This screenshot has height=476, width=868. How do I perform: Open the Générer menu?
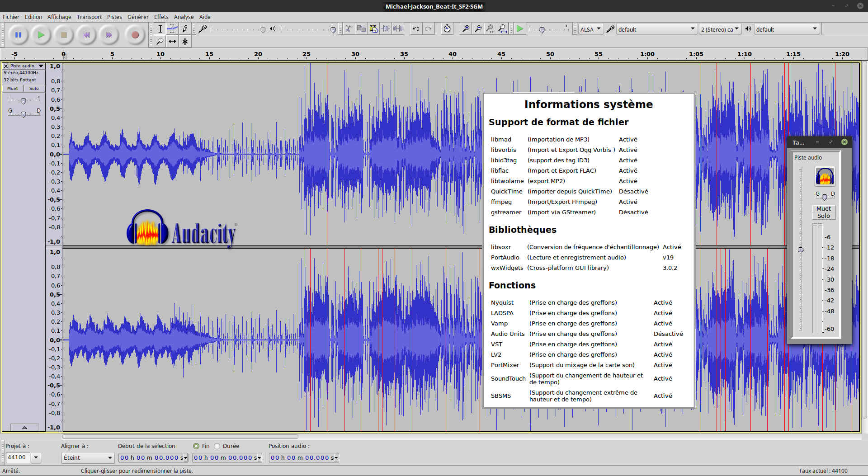[137, 17]
